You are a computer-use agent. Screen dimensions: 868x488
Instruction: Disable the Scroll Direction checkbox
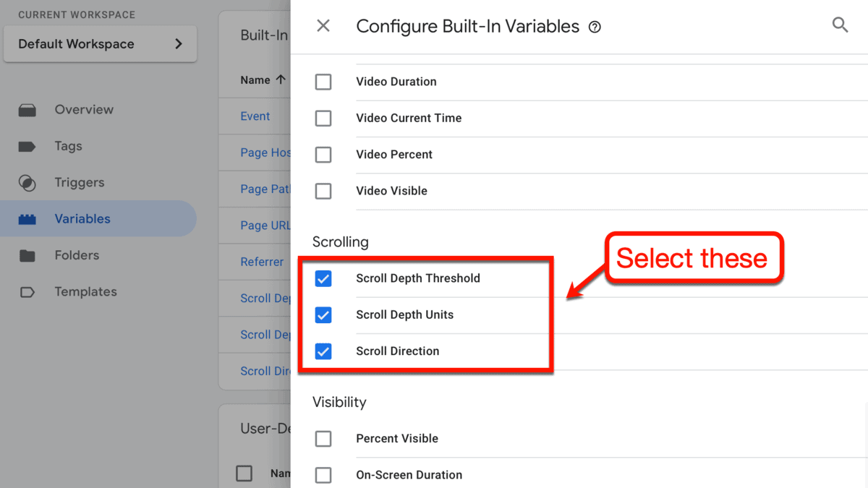pos(323,351)
